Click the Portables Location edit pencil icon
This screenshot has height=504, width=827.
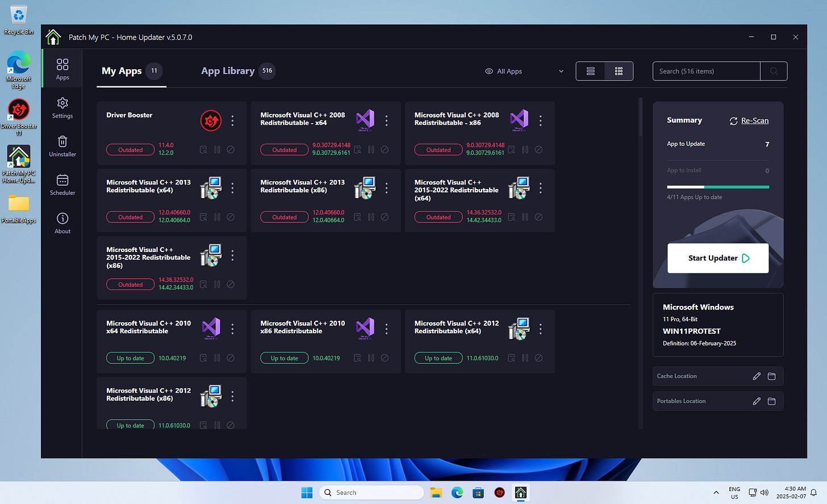coord(757,401)
